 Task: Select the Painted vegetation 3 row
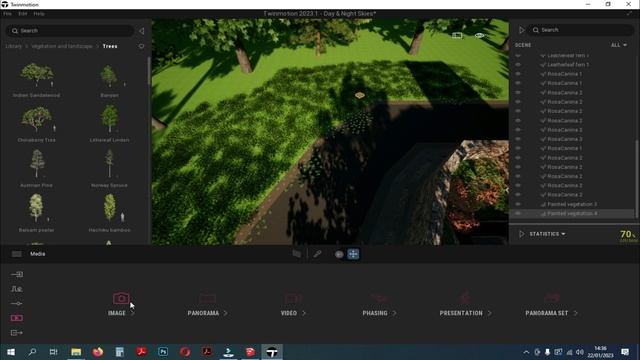[572, 204]
